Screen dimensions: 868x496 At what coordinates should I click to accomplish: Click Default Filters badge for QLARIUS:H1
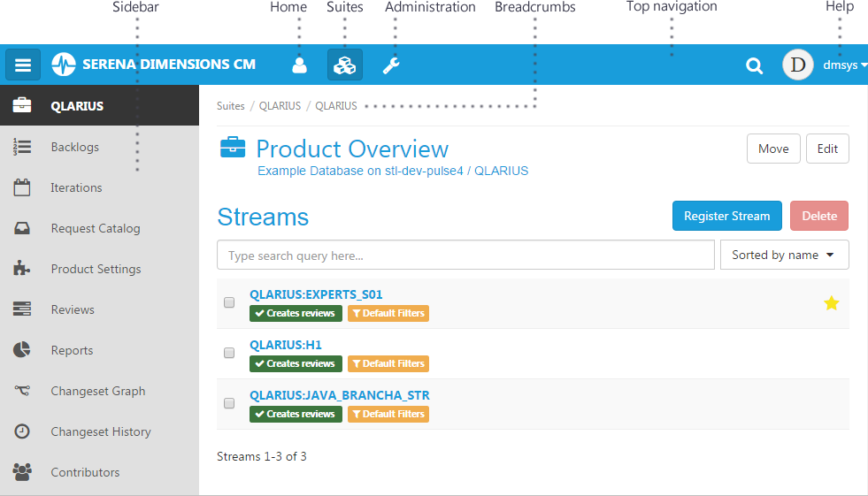[388, 363]
